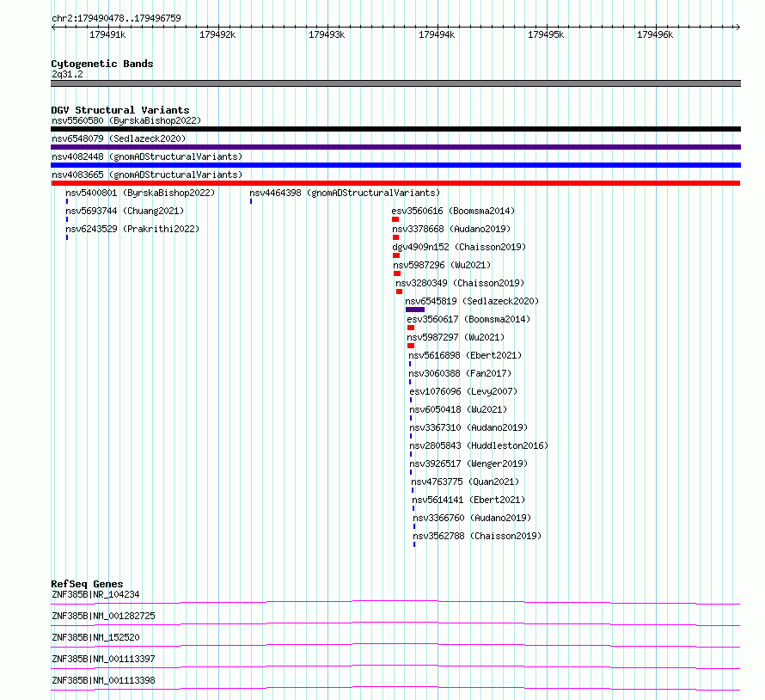Select the nsv3280349 (Chaisson2019) variant
Screen dimensions: 765x700
460,283
